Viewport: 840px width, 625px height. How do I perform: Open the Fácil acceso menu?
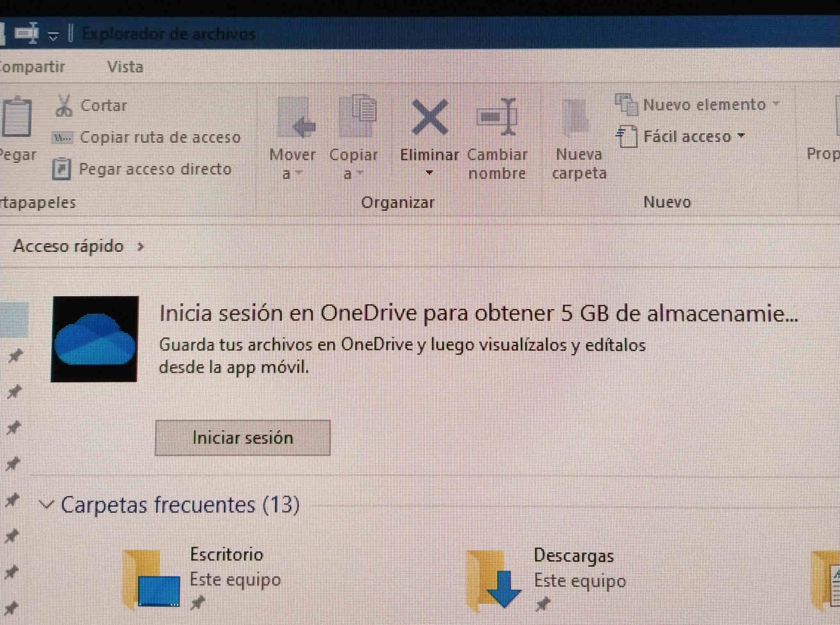pos(681,137)
